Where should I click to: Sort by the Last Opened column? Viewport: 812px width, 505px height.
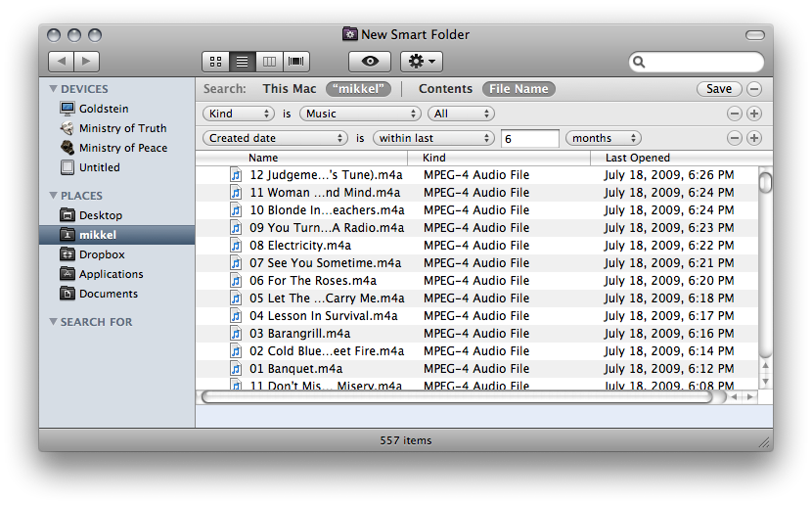click(681, 158)
